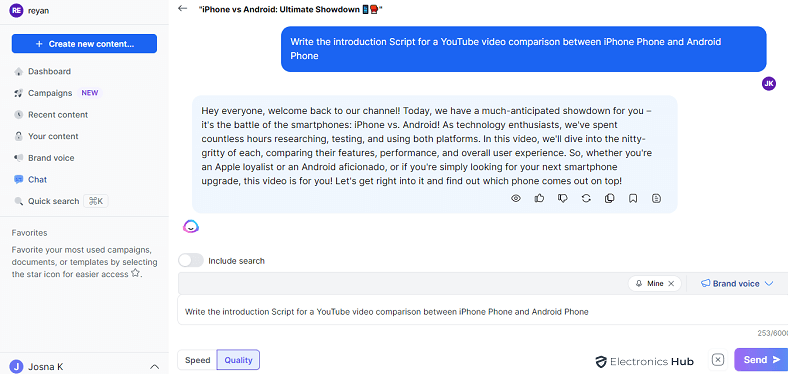Screen dimensions: 788x374
Task: Click the RE workspace avatar at top left
Action: (17, 10)
